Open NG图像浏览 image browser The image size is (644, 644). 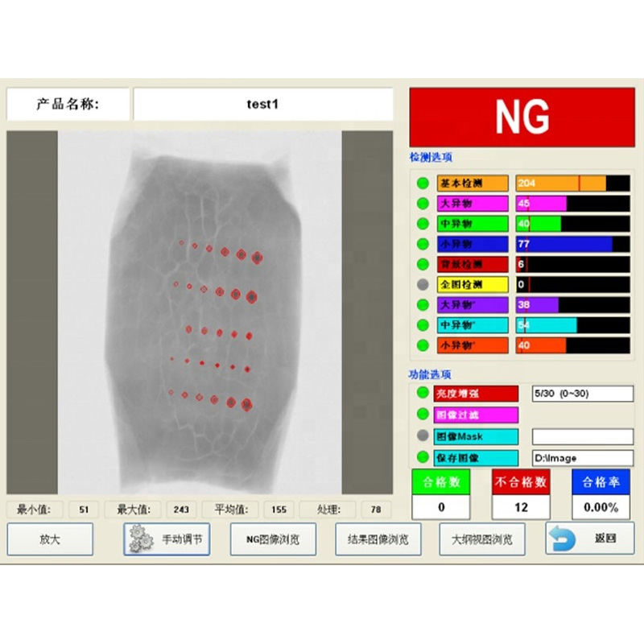tap(274, 539)
